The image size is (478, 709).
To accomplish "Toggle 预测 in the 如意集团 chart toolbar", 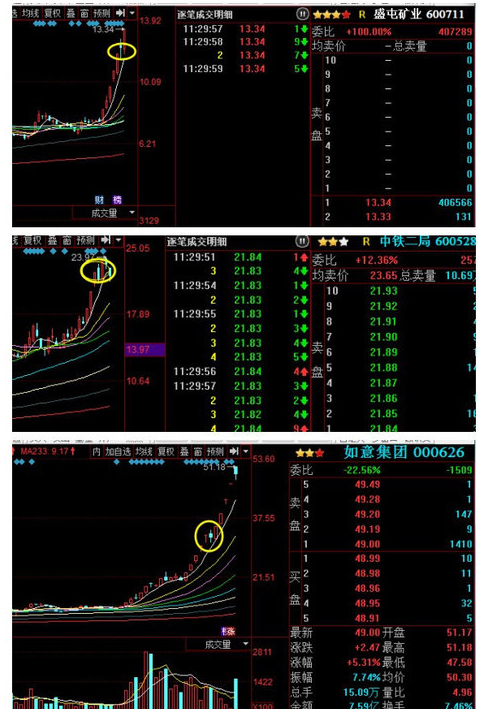I will 215,451.
